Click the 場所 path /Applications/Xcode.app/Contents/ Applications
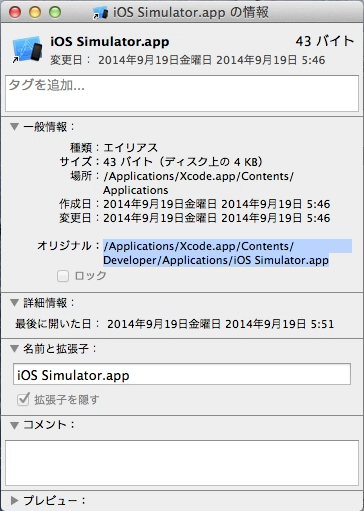This screenshot has width=364, height=511. 198,183
